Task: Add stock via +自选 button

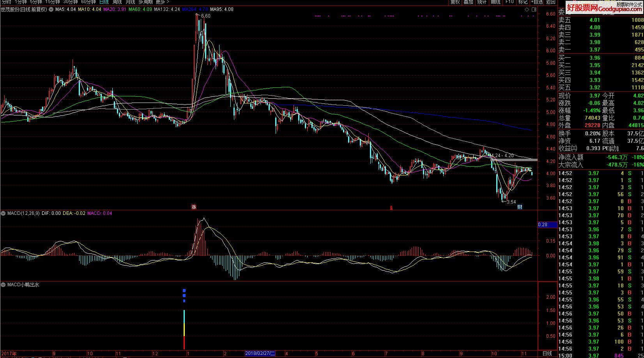Action: click(537, 2)
